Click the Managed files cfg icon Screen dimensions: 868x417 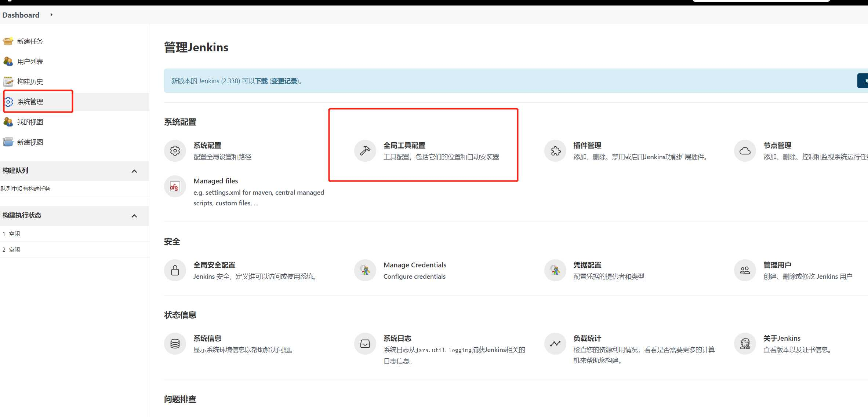pyautogui.click(x=175, y=186)
